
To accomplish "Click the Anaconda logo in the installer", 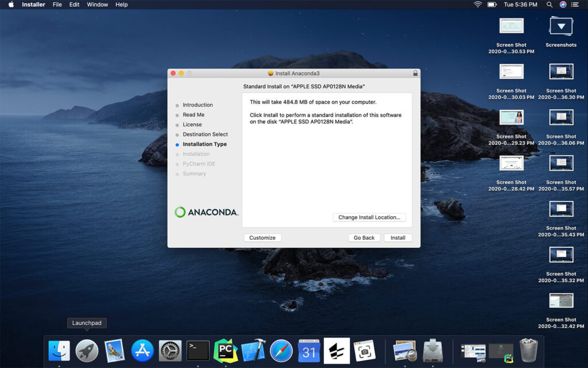I will (x=206, y=212).
